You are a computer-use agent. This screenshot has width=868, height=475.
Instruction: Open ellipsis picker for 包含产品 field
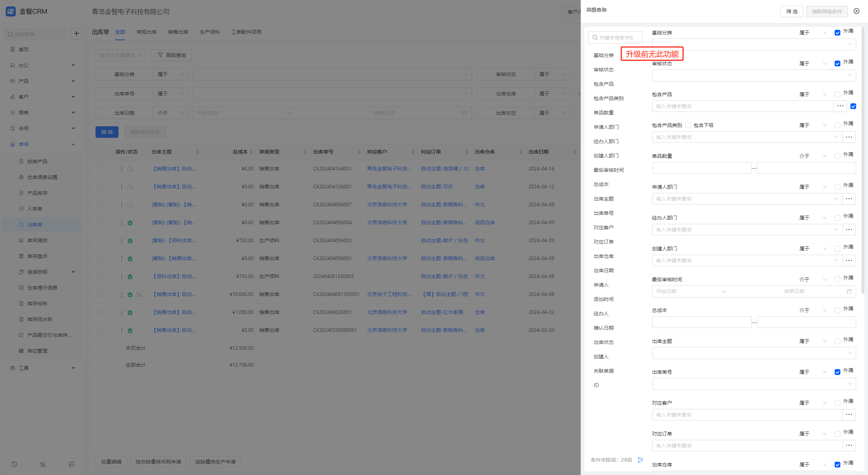(x=840, y=106)
